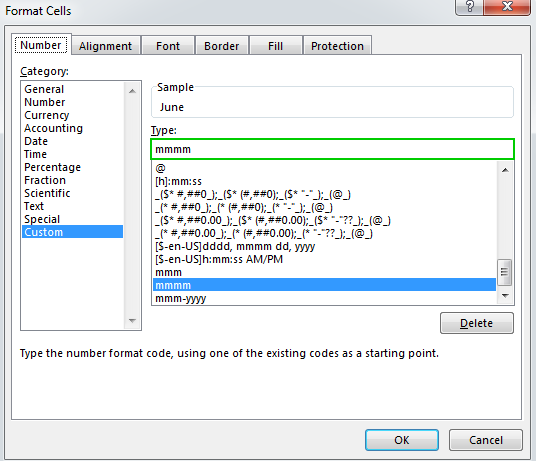Click the Type list scroll-up arrow
The image size is (536, 461).
505,170
